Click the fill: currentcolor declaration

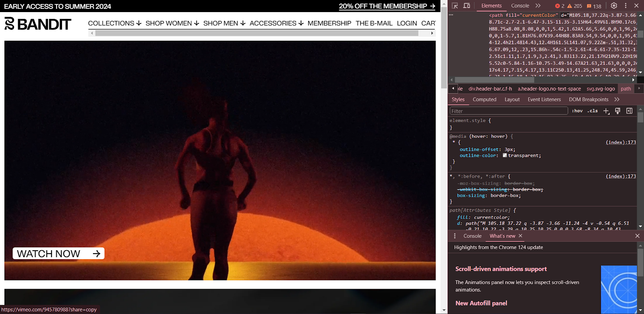click(x=483, y=217)
